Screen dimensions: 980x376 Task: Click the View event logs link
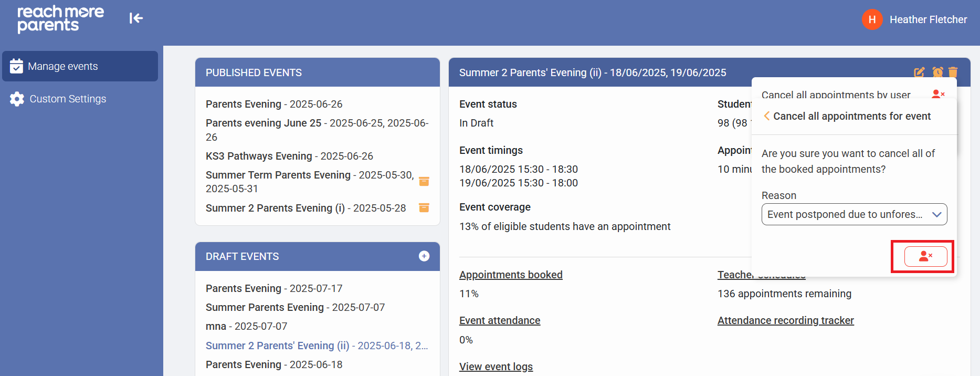click(496, 367)
